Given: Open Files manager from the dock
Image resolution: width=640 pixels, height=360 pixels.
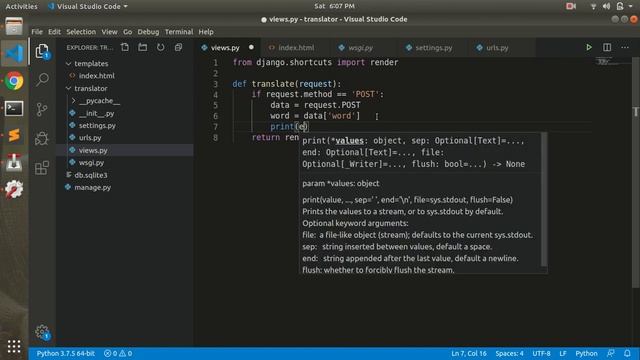Looking at the screenshot, I should point(14,27).
